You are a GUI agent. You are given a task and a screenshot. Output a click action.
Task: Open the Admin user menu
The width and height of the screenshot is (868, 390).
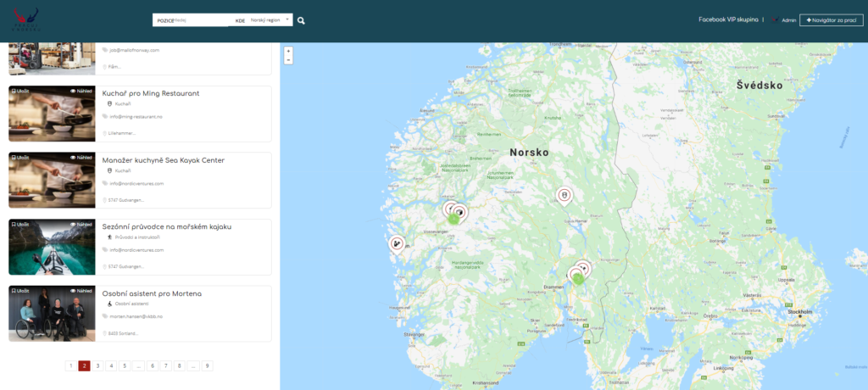(x=784, y=20)
